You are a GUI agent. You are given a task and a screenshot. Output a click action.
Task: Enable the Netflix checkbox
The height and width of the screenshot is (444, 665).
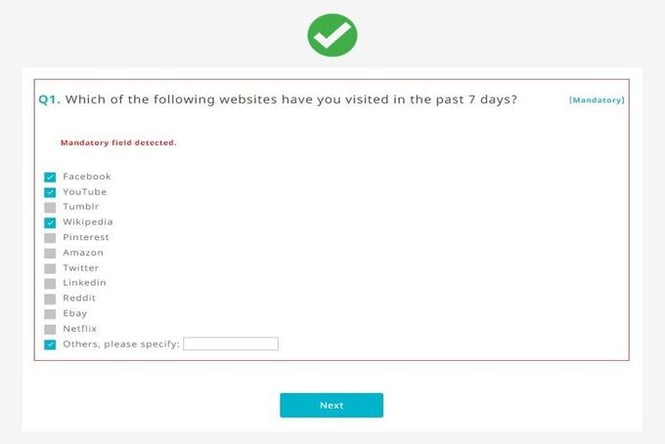(x=50, y=329)
